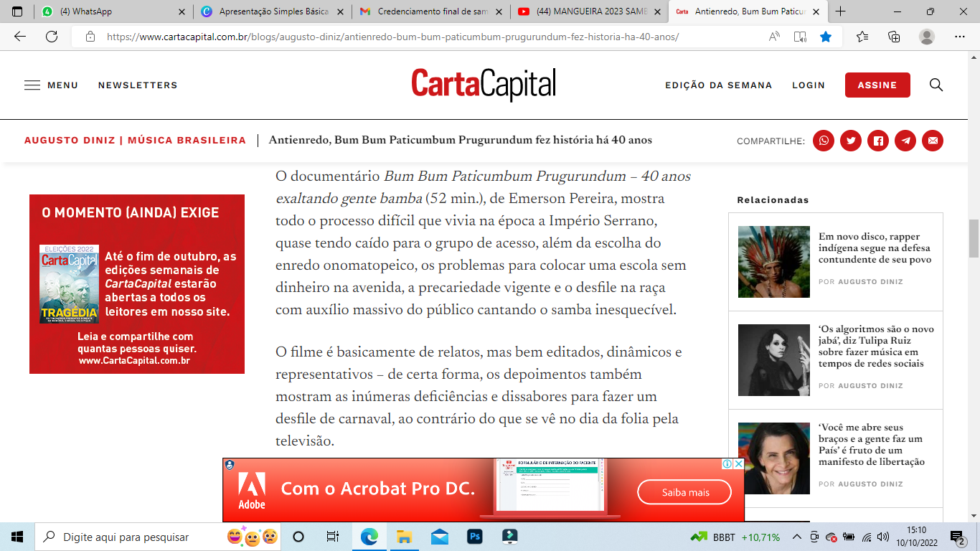This screenshot has height=551, width=980.
Task: Click Saiba mais on Adobe ad
Action: pos(684,492)
